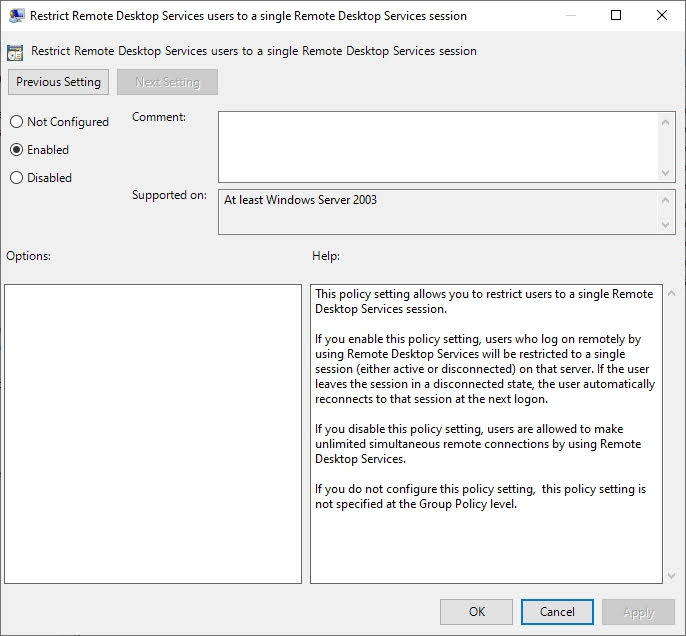
Task: Click the policy setting icon beside heading
Action: coord(15,52)
